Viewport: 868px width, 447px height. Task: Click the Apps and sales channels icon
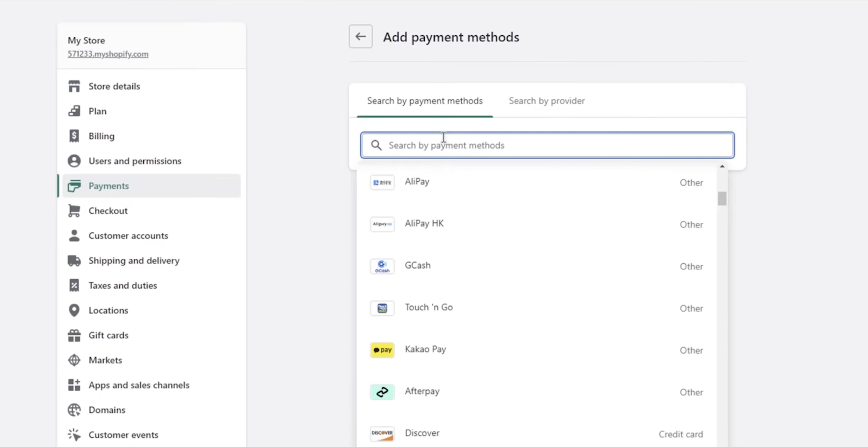click(74, 385)
